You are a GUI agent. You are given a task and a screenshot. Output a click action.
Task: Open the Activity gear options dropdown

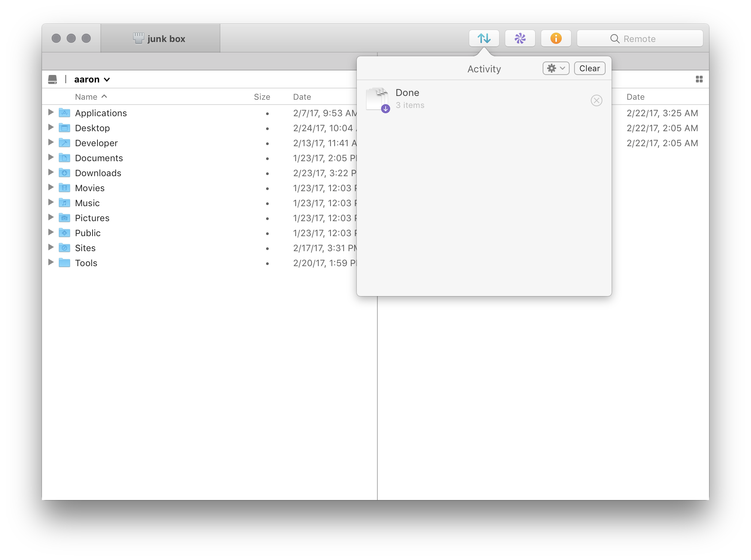click(x=556, y=68)
